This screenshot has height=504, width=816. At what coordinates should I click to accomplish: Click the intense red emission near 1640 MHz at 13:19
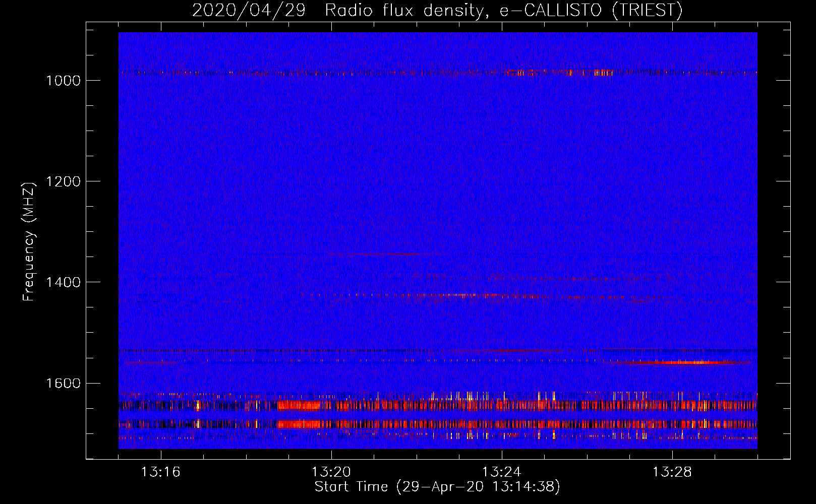[x=299, y=405]
